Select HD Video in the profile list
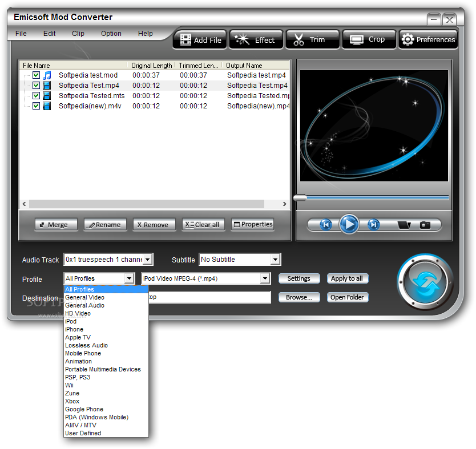Image resolution: width=476 pixels, height=449 pixels. point(106,313)
